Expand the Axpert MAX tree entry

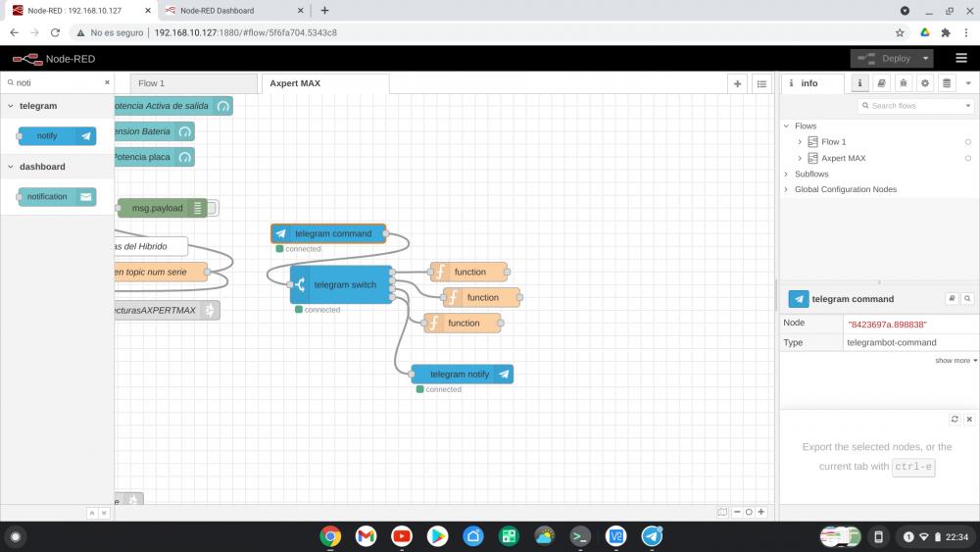pyautogui.click(x=800, y=158)
